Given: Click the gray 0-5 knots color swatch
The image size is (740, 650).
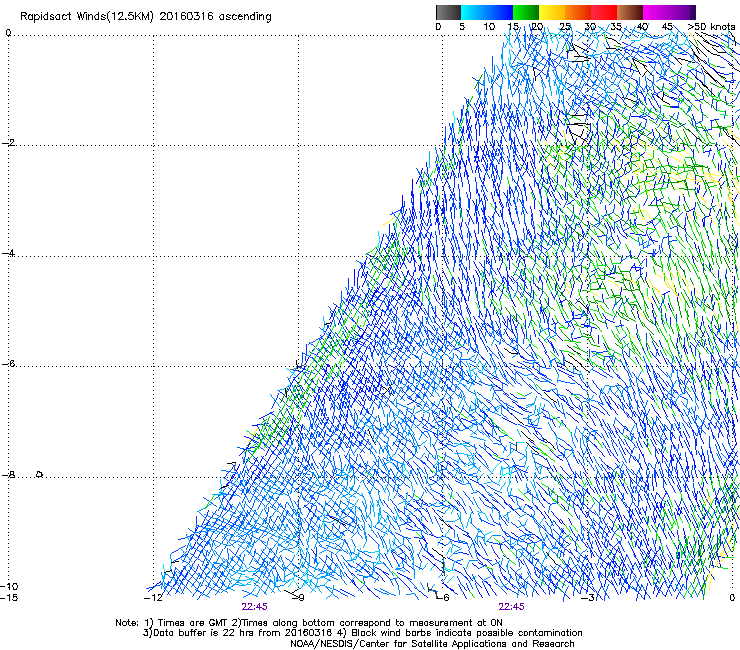Looking at the screenshot, I should coord(448,12).
